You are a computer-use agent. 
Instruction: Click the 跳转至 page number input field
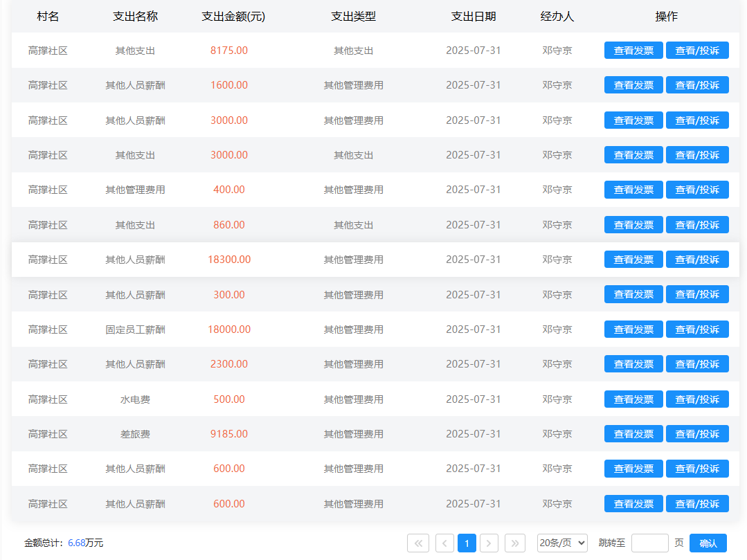(x=649, y=543)
